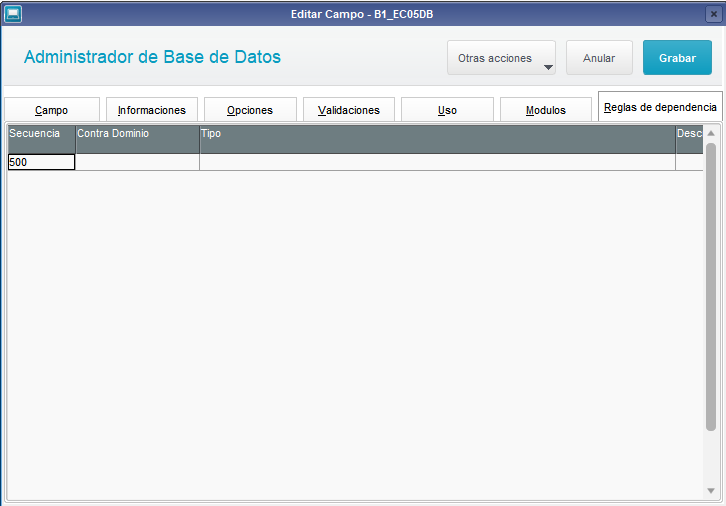Close the Editar Campo window
Viewport: 726px width, 506px height.
(713, 14)
